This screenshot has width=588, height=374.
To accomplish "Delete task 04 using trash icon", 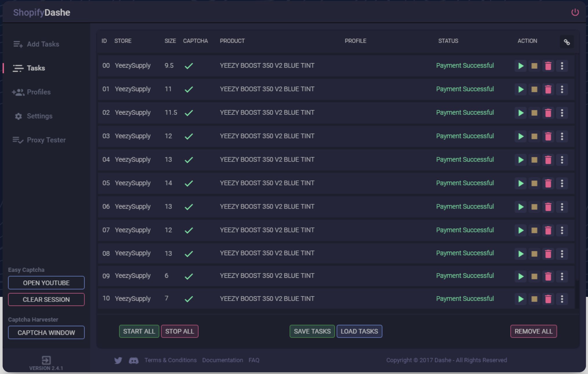I will pos(548,160).
